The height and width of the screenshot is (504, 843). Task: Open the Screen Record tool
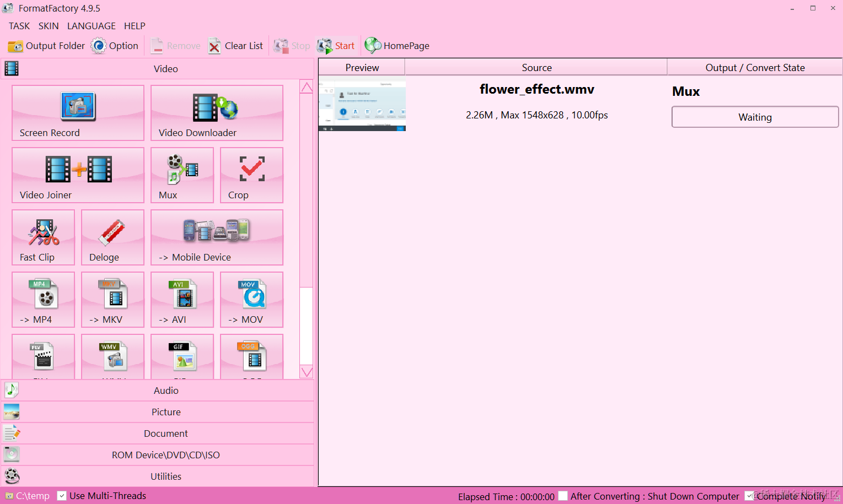coord(78,113)
